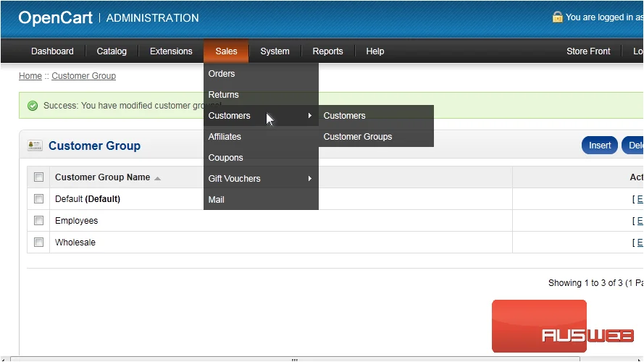This screenshot has width=644, height=362.
Task: Tick the select-all checkbox in table header
Action: [38, 177]
